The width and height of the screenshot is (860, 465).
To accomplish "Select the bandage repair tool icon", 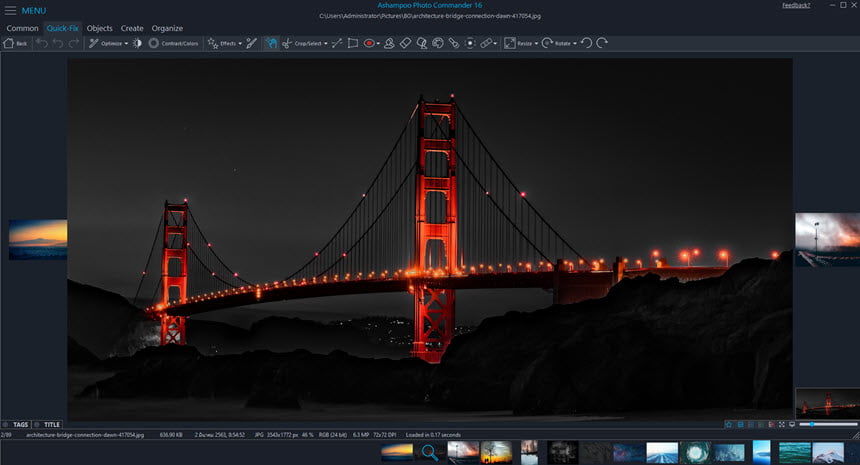I will coord(486,43).
